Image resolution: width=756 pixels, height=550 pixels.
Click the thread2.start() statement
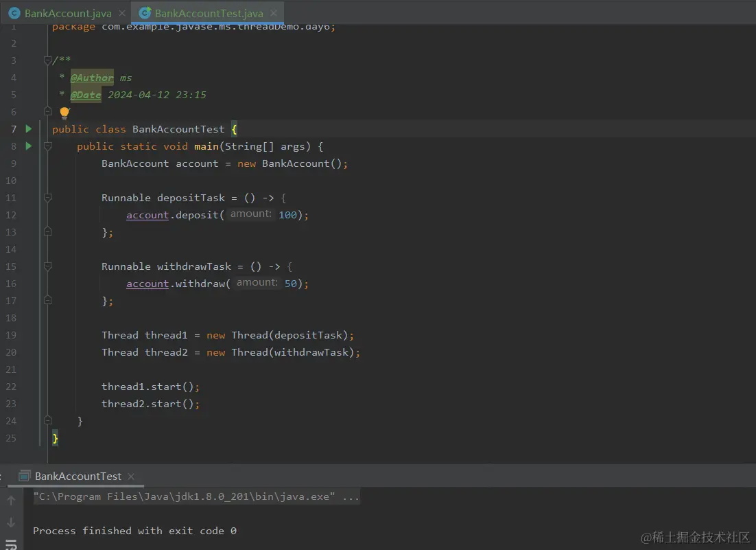click(150, 404)
